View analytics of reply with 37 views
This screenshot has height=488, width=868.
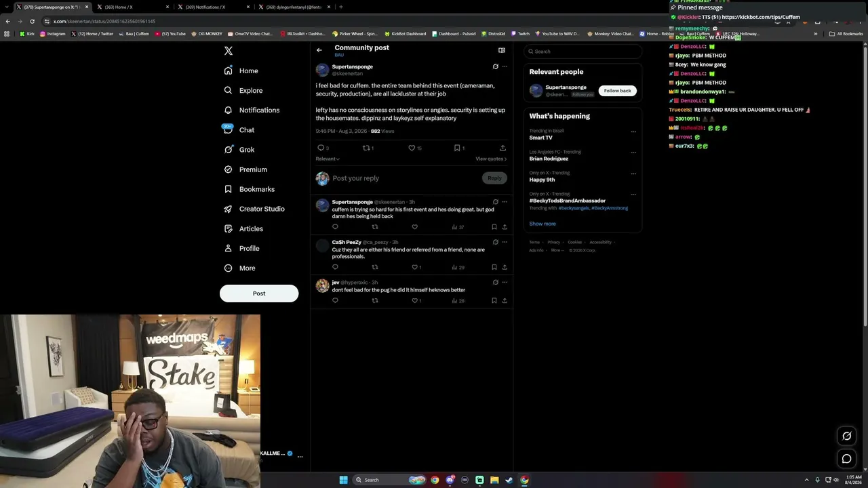[458, 227]
